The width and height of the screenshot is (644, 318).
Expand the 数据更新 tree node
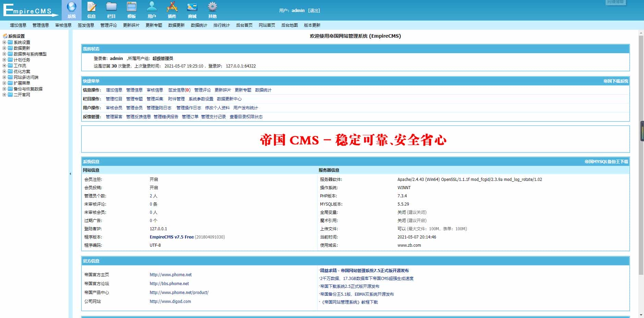click(x=3, y=48)
